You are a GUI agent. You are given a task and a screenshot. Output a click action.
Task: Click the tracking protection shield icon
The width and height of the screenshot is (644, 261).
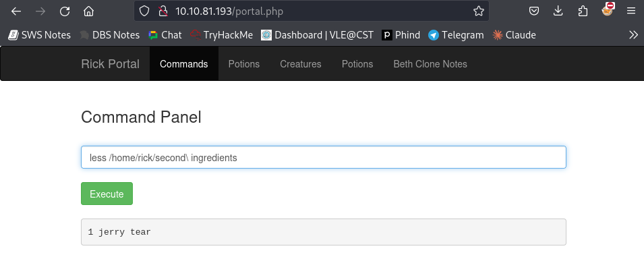(x=144, y=11)
